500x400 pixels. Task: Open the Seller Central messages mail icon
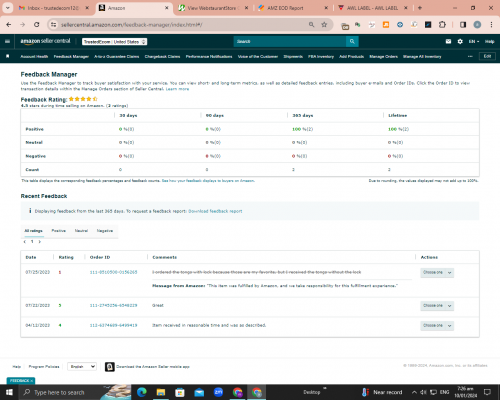(x=448, y=41)
